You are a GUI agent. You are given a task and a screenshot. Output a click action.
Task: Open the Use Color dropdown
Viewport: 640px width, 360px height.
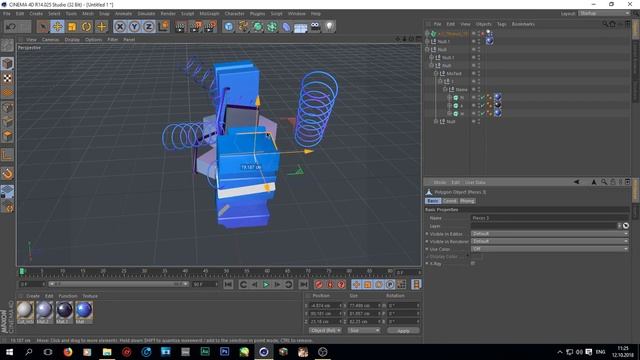(549, 249)
